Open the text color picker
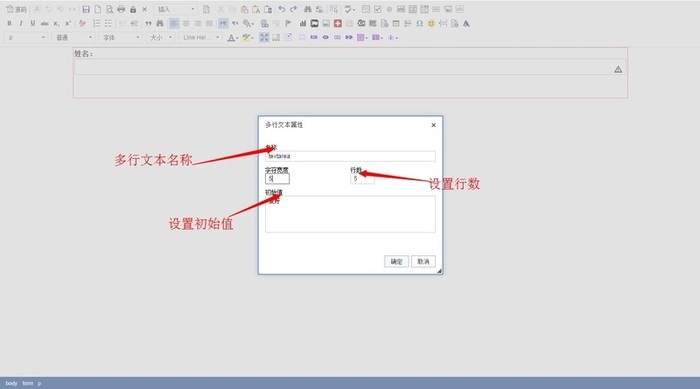 point(233,38)
